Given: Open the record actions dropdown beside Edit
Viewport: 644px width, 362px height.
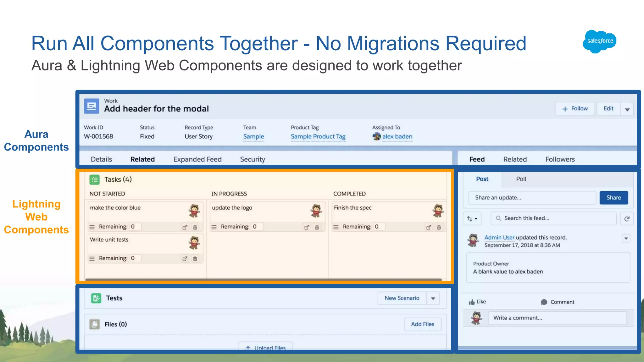Looking at the screenshot, I should tap(627, 109).
